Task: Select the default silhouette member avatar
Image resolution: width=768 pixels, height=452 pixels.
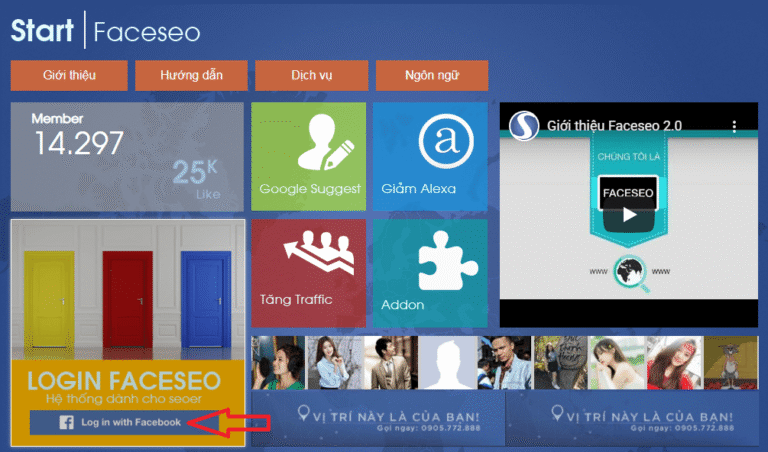Action: (447, 363)
